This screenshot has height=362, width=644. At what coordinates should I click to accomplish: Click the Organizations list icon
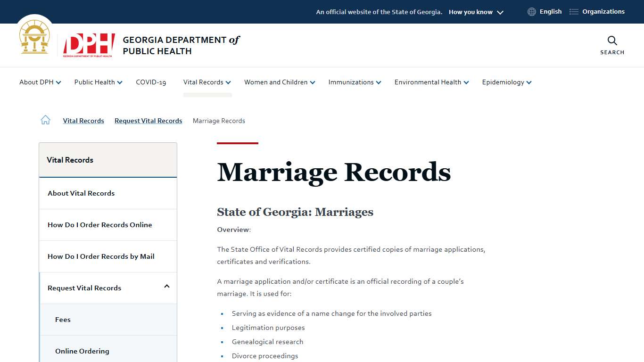[x=573, y=11]
